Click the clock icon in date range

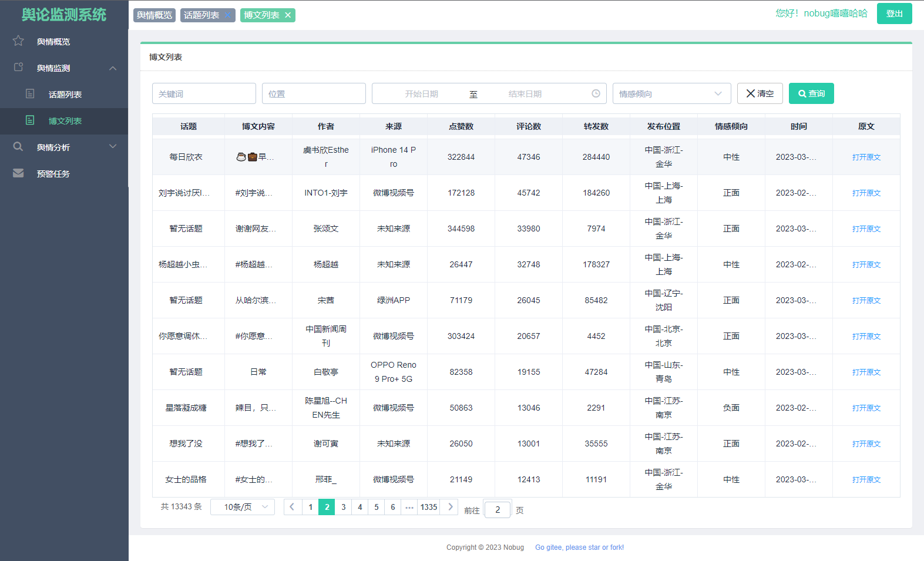tap(596, 93)
